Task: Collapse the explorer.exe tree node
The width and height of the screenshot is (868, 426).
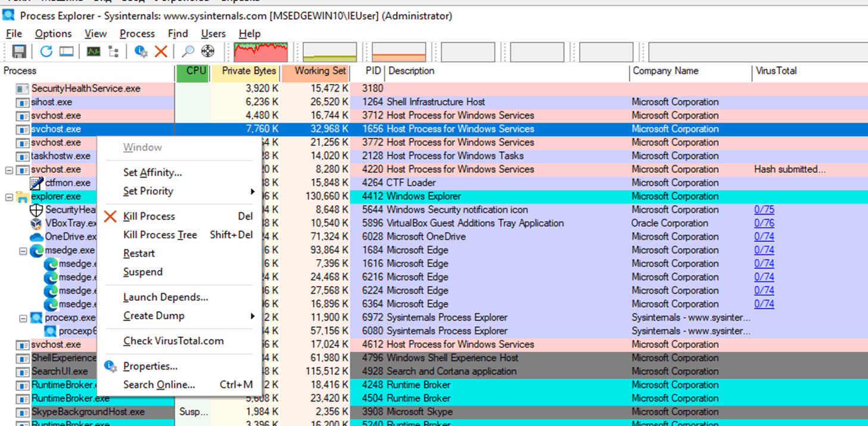Action: (x=9, y=197)
